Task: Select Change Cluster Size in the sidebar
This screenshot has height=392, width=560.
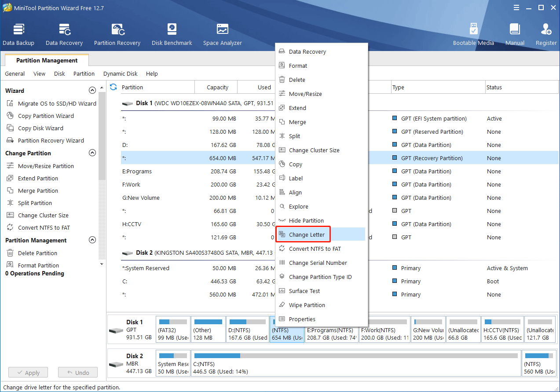Action: pyautogui.click(x=37, y=215)
